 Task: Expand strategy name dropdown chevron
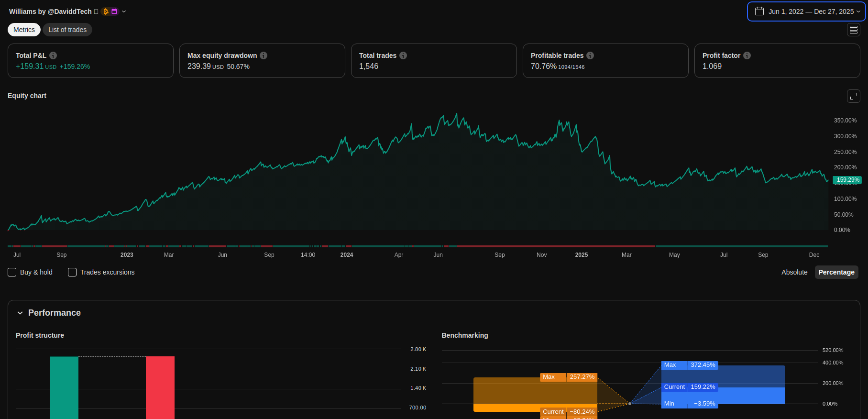tap(124, 11)
